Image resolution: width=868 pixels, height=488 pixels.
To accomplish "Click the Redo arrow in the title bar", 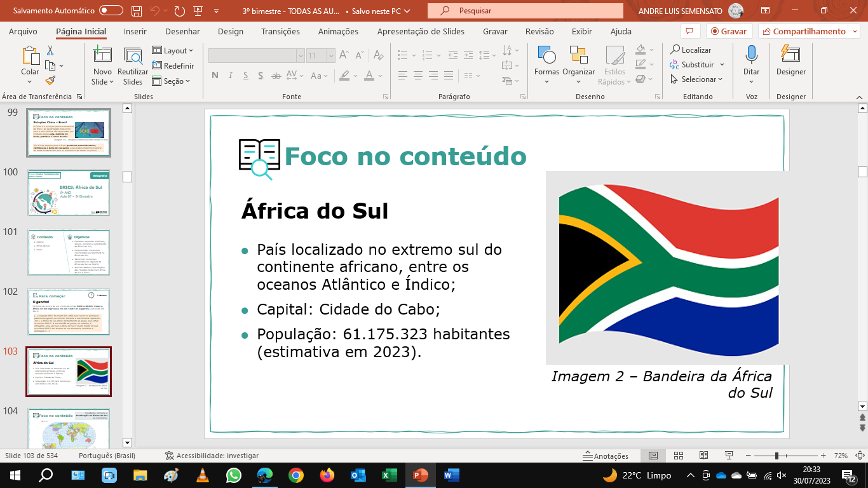I will [x=180, y=11].
